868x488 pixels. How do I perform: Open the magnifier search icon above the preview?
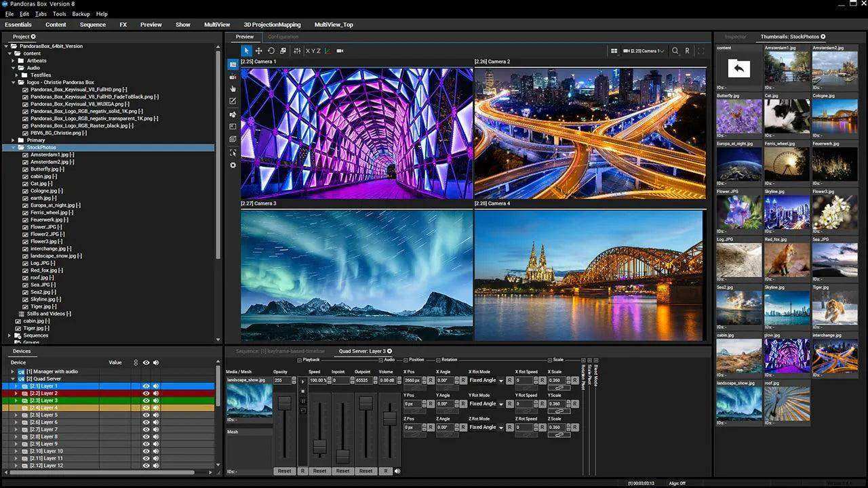click(x=675, y=50)
